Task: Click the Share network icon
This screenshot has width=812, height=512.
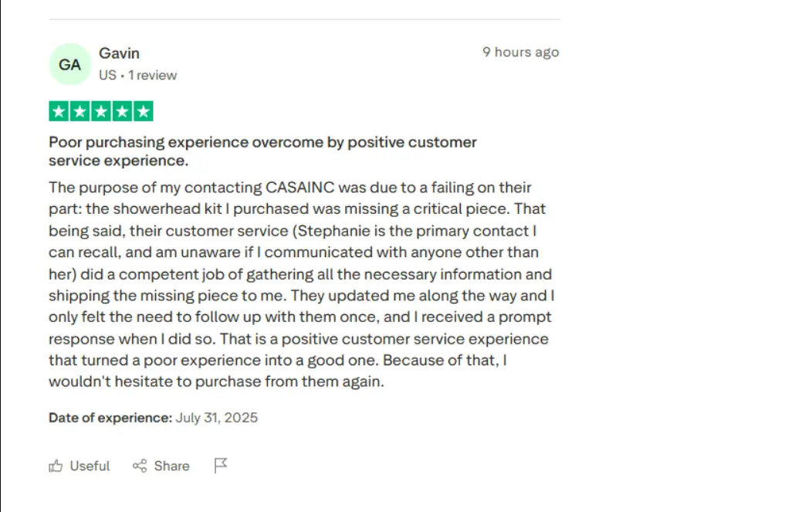Action: click(x=140, y=466)
